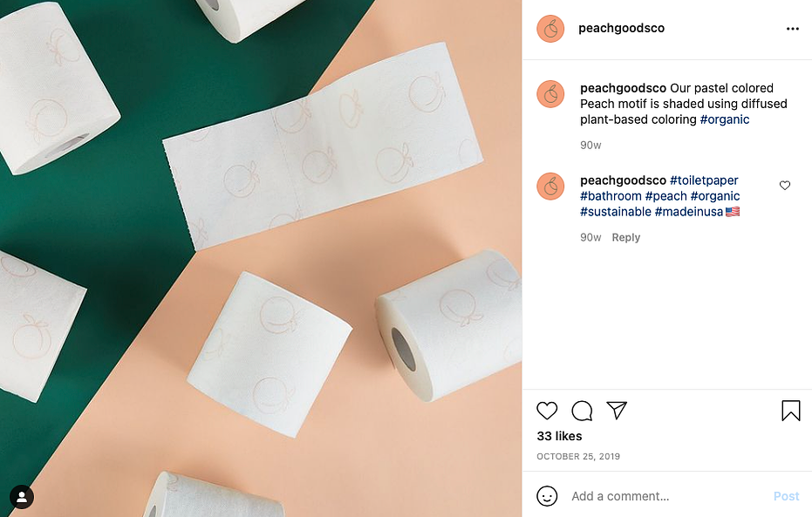812x517 pixels.
Task: Open peachgoodsco avatar in the post header
Action: [550, 29]
